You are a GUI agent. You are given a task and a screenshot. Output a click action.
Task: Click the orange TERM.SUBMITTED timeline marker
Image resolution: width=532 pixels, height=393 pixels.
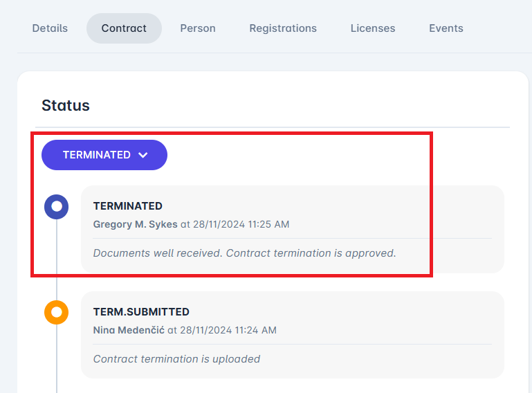(57, 312)
